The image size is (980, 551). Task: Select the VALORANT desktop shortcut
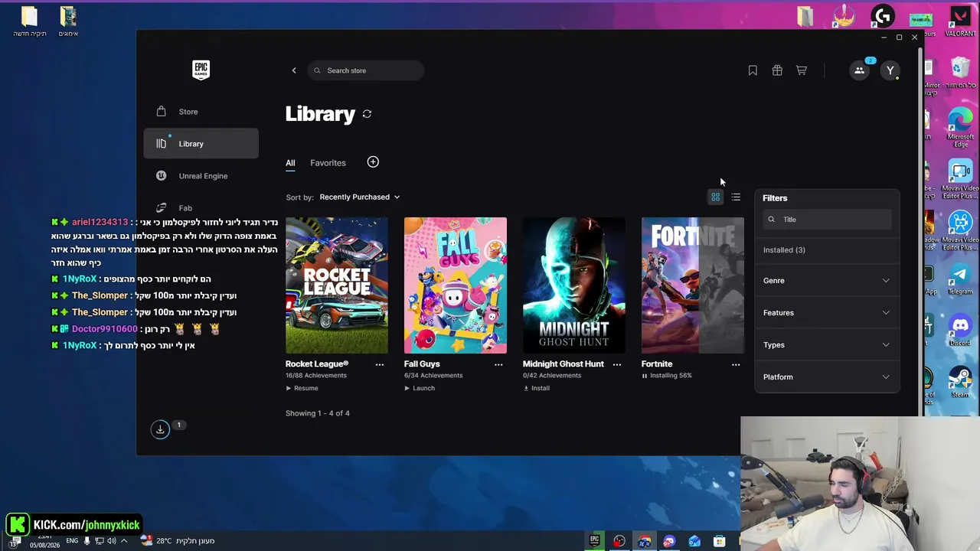pos(960,21)
